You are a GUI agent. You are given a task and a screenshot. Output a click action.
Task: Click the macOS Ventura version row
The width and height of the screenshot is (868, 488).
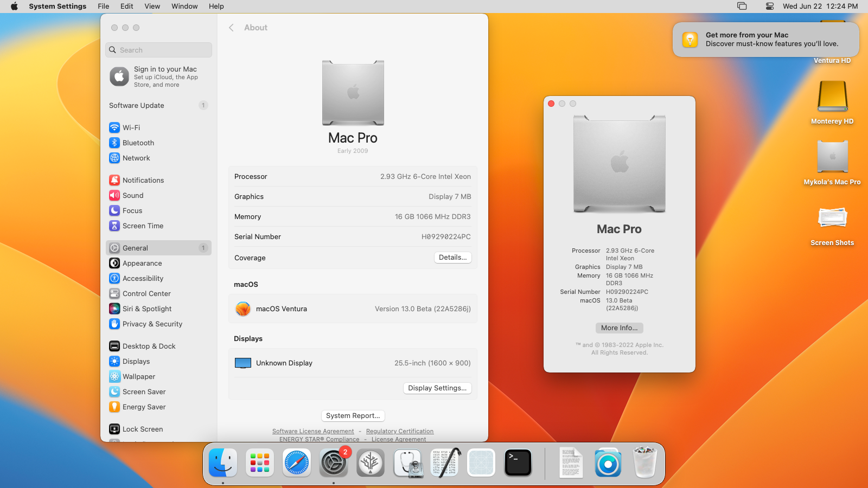click(353, 309)
